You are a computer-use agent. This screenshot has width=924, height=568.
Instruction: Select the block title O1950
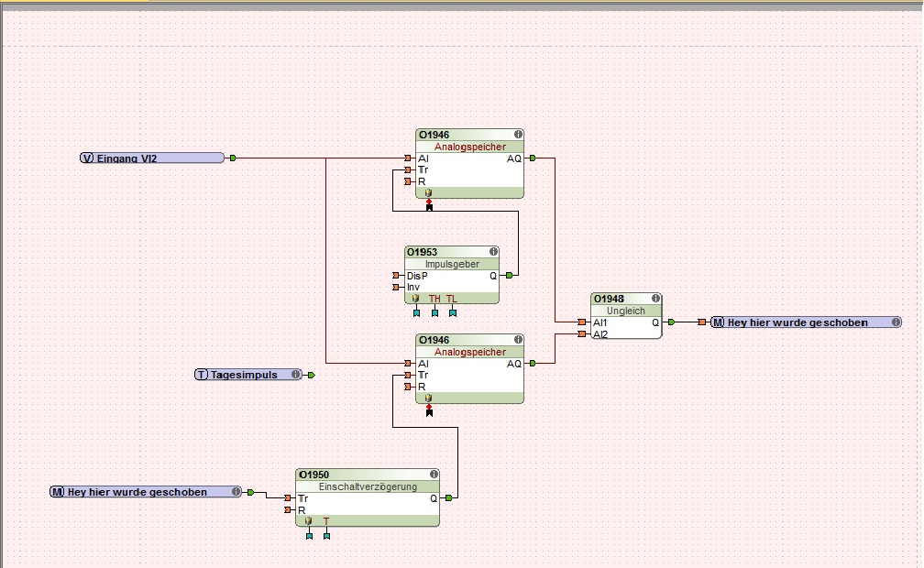314,475
